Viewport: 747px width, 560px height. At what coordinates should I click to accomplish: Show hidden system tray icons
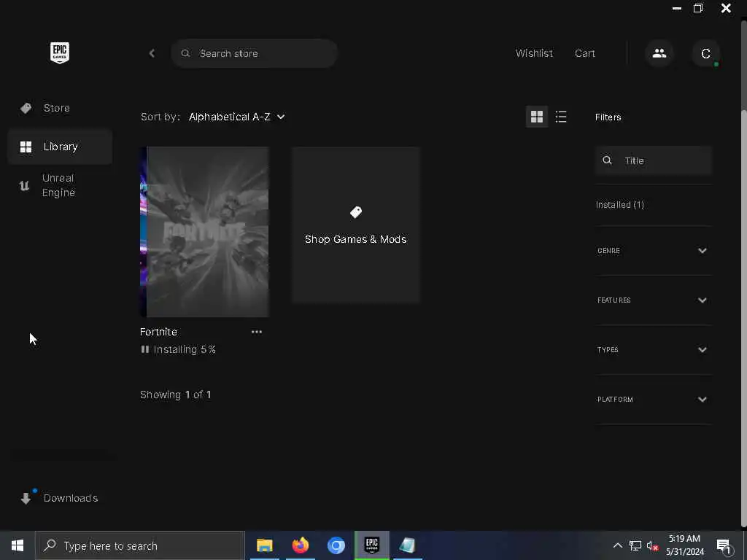coord(617,545)
